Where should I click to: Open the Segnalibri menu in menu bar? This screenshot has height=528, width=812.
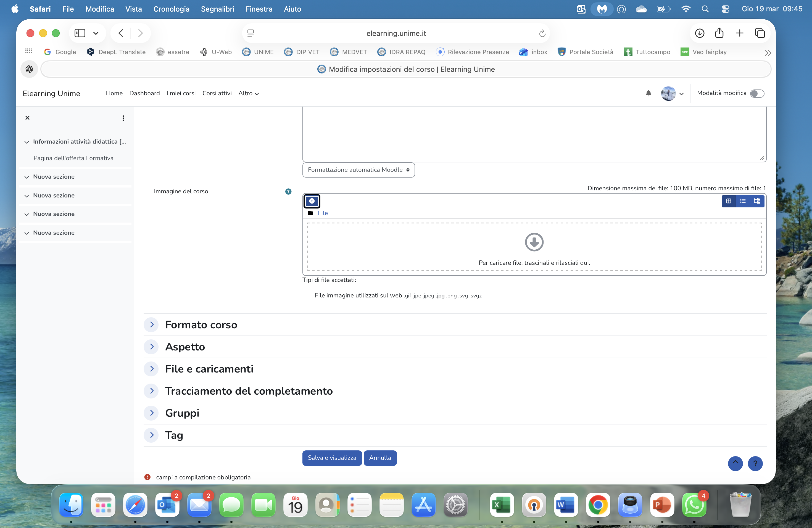[217, 9]
